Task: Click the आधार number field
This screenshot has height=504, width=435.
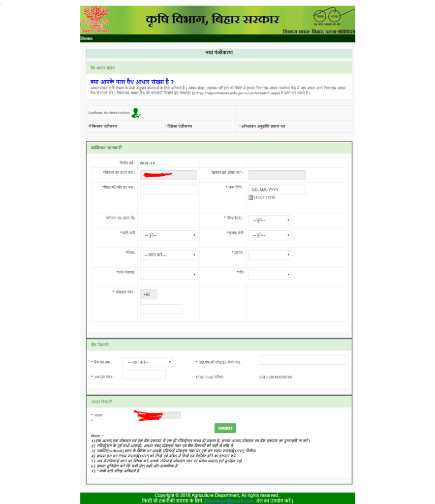Action: [159, 415]
